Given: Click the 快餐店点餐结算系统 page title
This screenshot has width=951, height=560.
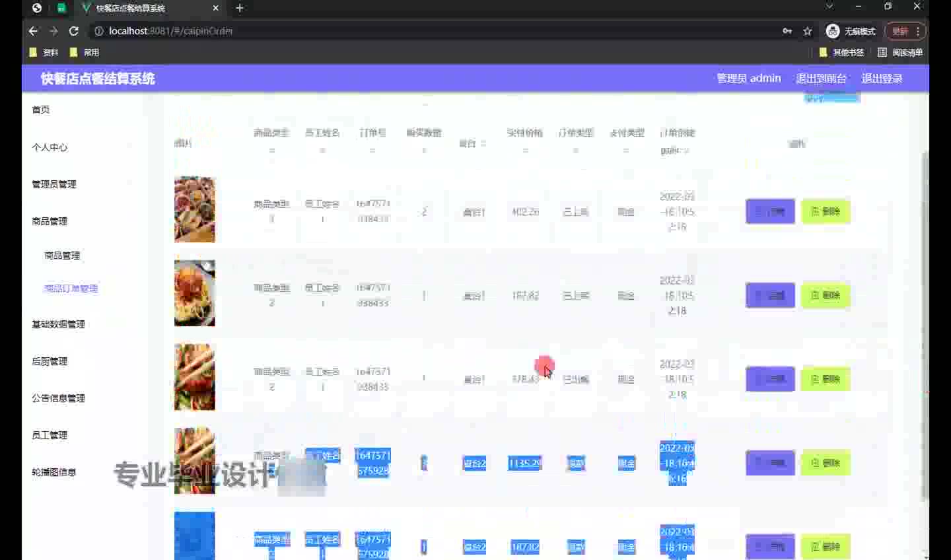Looking at the screenshot, I should coord(98,79).
